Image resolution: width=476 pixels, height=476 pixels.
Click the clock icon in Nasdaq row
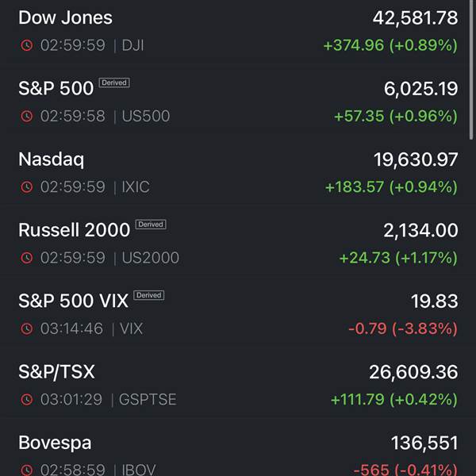(x=27, y=187)
